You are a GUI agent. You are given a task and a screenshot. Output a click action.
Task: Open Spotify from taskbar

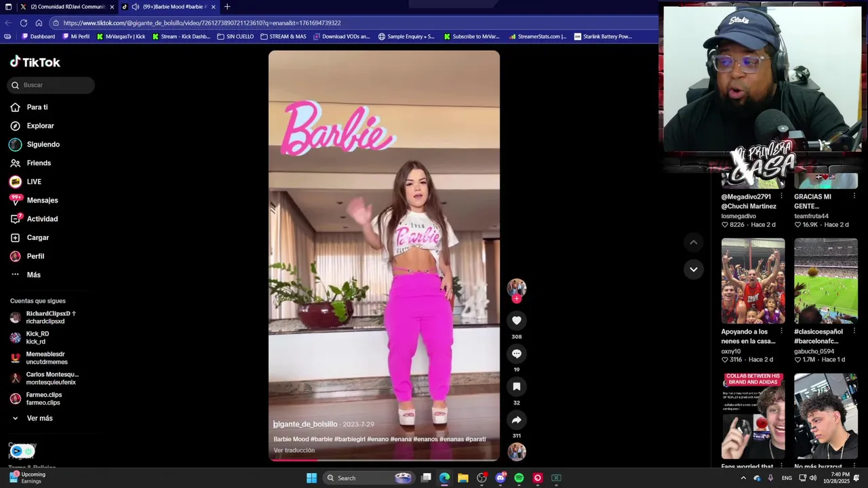[519, 478]
